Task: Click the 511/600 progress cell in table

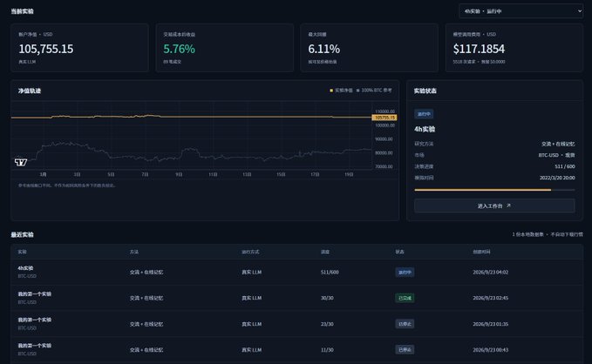Action: 330,272
